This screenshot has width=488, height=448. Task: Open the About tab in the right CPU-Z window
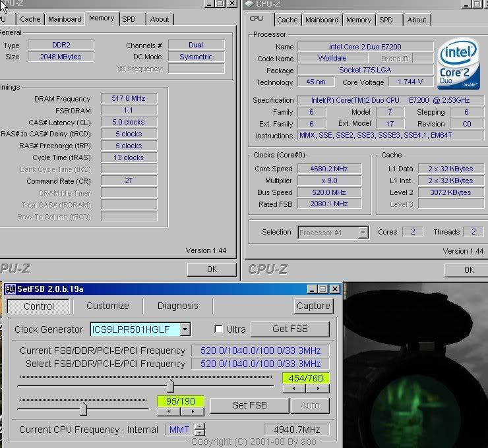click(x=416, y=20)
